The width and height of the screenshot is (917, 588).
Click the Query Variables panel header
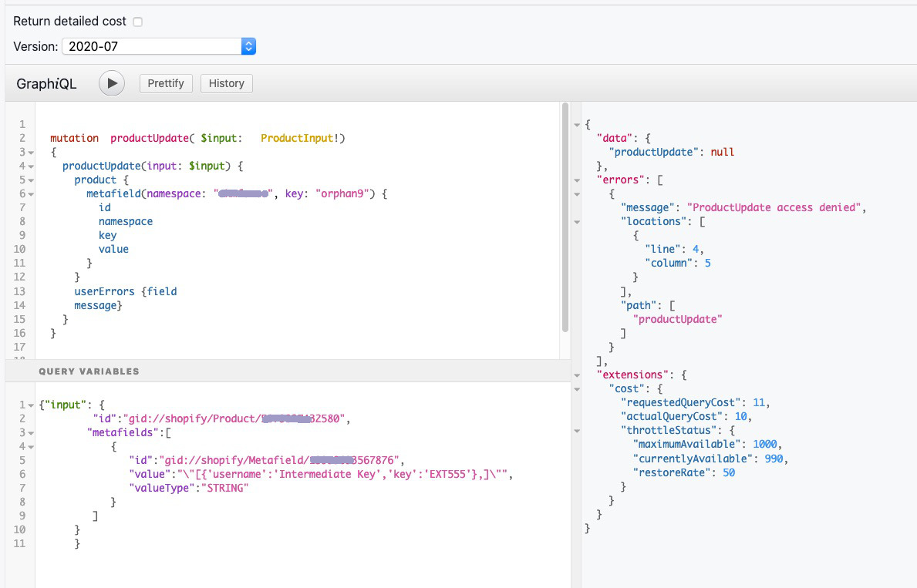point(89,371)
